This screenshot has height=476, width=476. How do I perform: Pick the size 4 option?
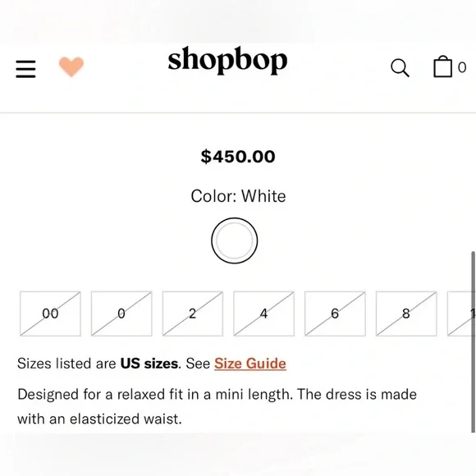(x=263, y=314)
